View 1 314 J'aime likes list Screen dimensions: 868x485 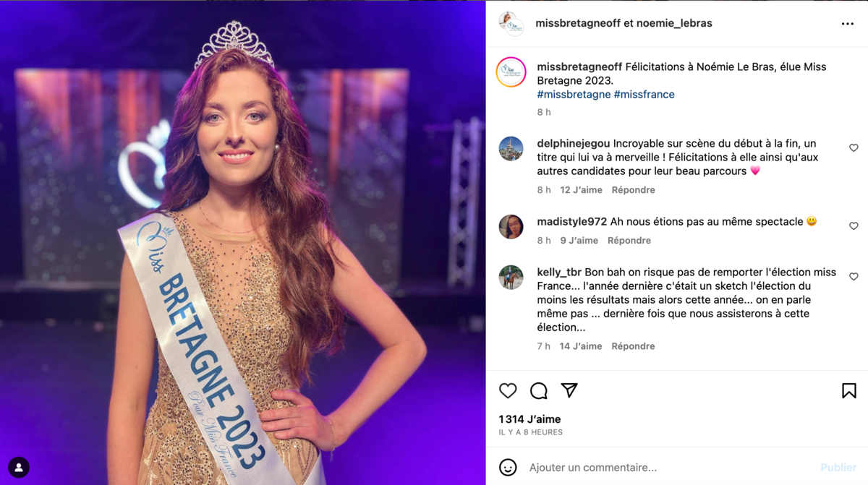pos(529,419)
